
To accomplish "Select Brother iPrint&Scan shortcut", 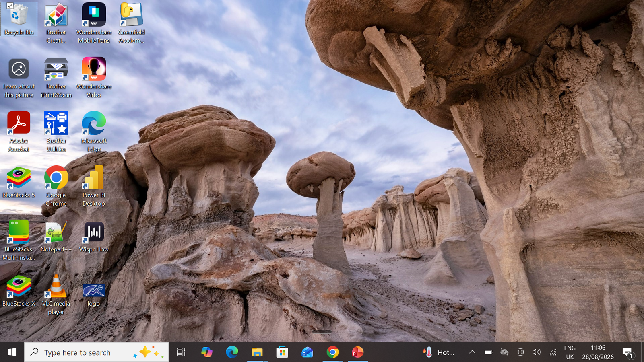I will [56, 78].
